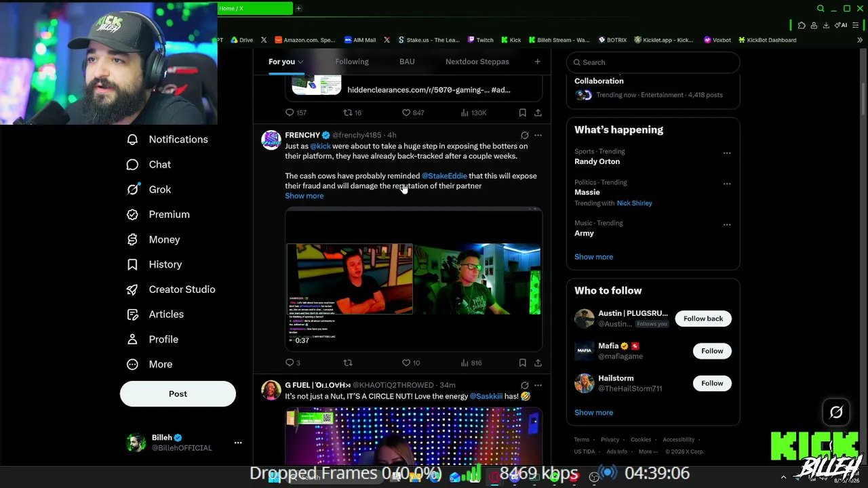Open browser extensions puzzle icon
This screenshot has width=868, height=488.
802,26
